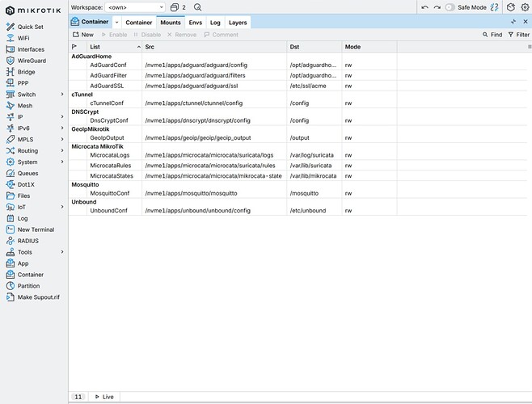Click the Remove button

click(x=182, y=35)
